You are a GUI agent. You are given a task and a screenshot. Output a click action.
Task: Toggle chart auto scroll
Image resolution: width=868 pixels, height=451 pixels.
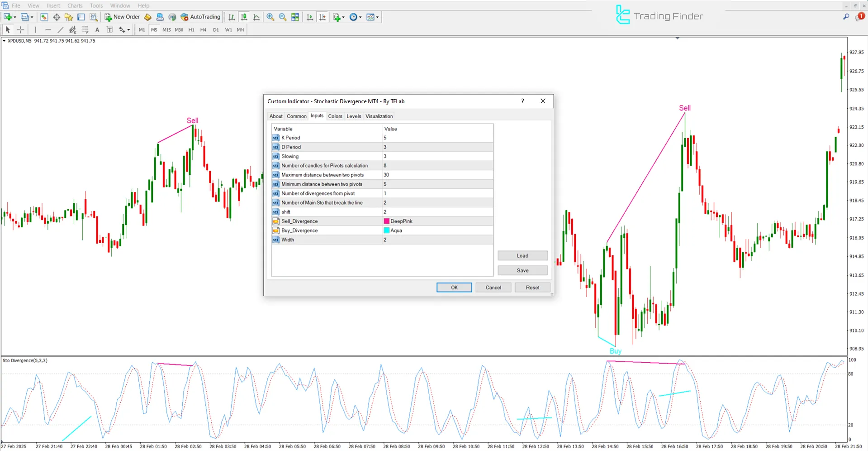tap(310, 17)
